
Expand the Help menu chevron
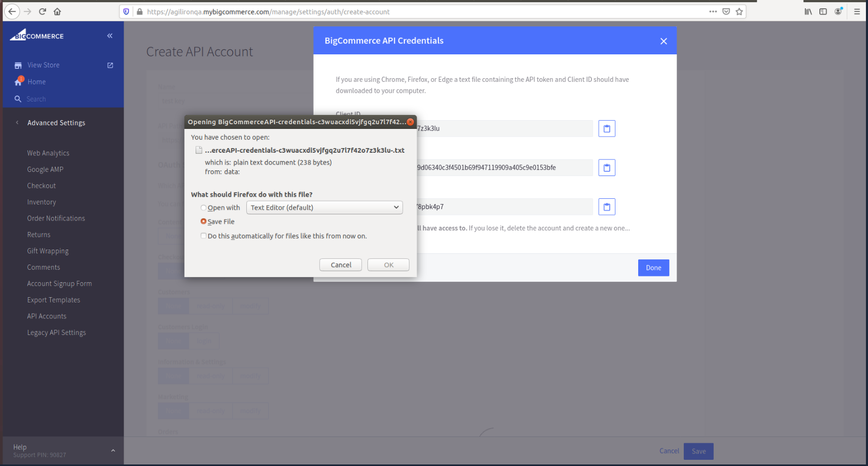point(113,450)
